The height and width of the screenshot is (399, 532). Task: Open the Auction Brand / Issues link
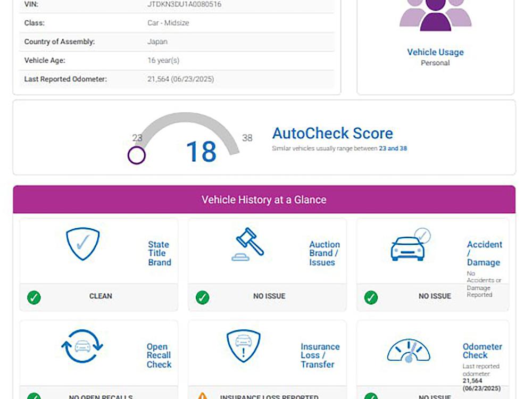[324, 253]
